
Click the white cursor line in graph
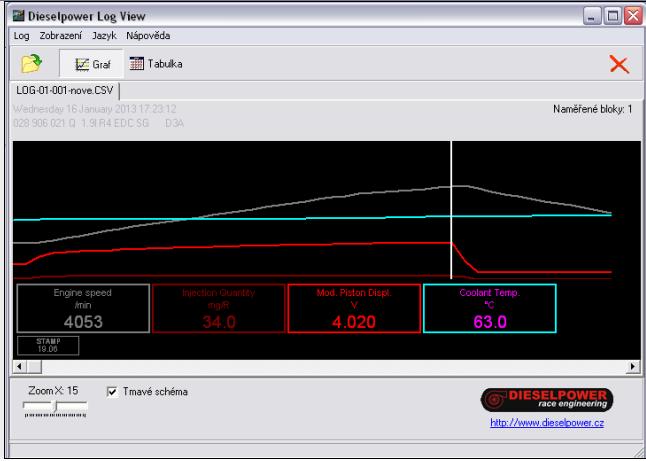[452, 210]
